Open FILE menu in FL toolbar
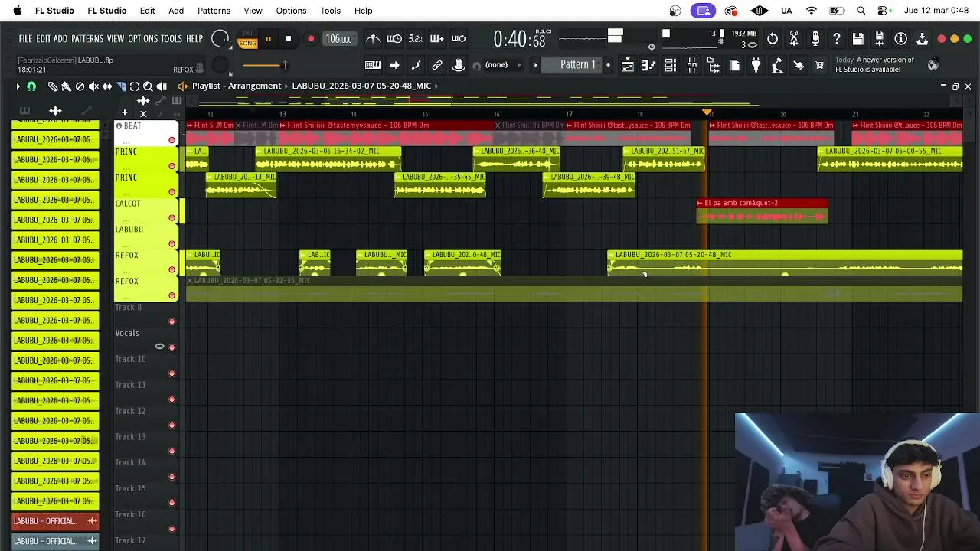 pyautogui.click(x=25, y=39)
